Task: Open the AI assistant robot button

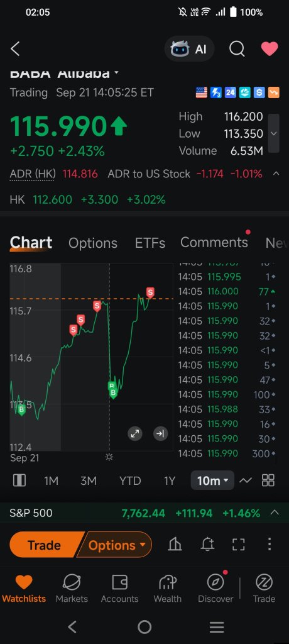Action: click(x=189, y=49)
